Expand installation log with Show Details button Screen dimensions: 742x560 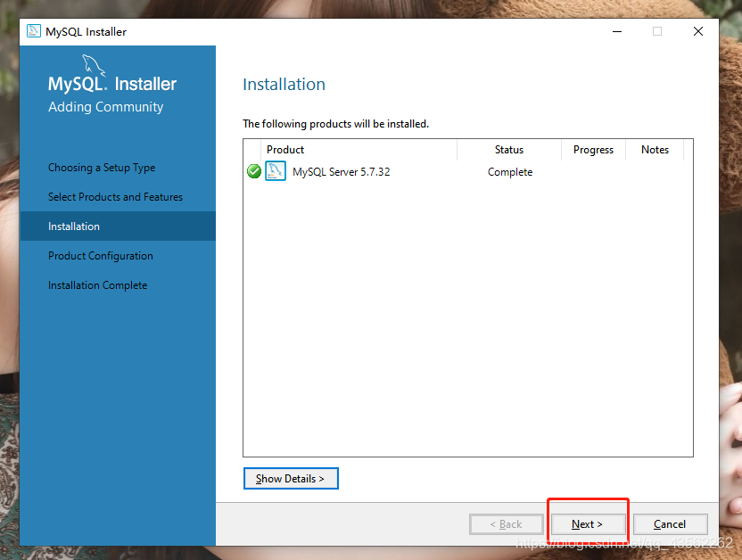click(291, 478)
